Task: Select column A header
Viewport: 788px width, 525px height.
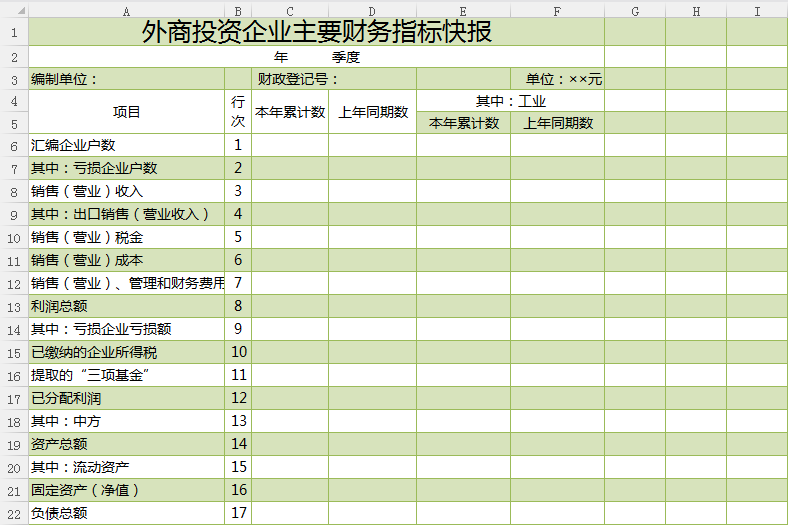Action: pos(126,11)
